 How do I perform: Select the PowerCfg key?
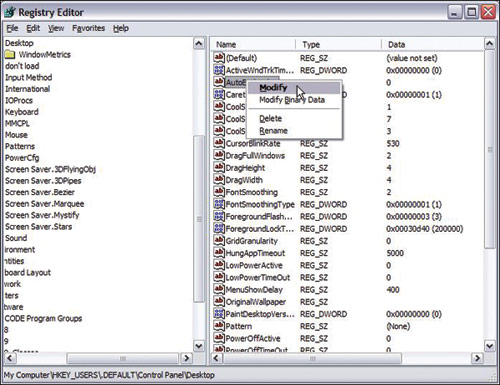22,158
